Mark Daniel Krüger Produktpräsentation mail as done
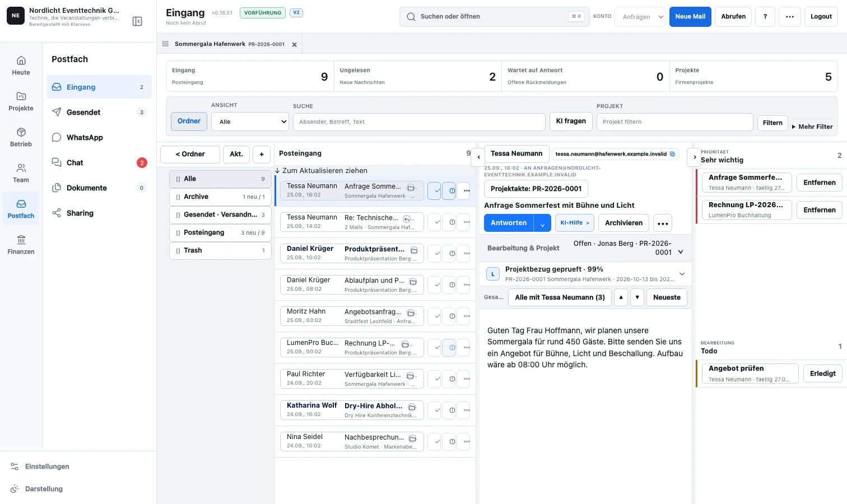The width and height of the screenshot is (847, 504). pyautogui.click(x=435, y=254)
